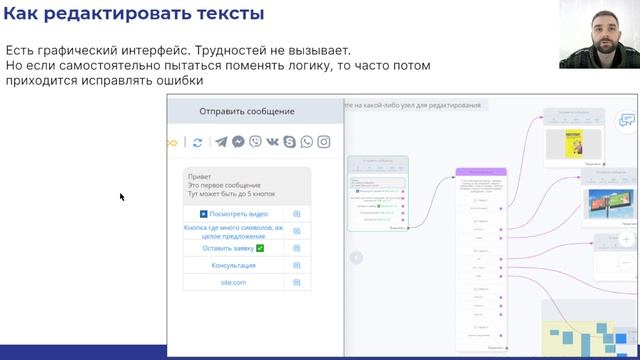Click the slide title 'Как редактировать тексты'
Viewport: 640px width, 360px height.
coord(134,13)
